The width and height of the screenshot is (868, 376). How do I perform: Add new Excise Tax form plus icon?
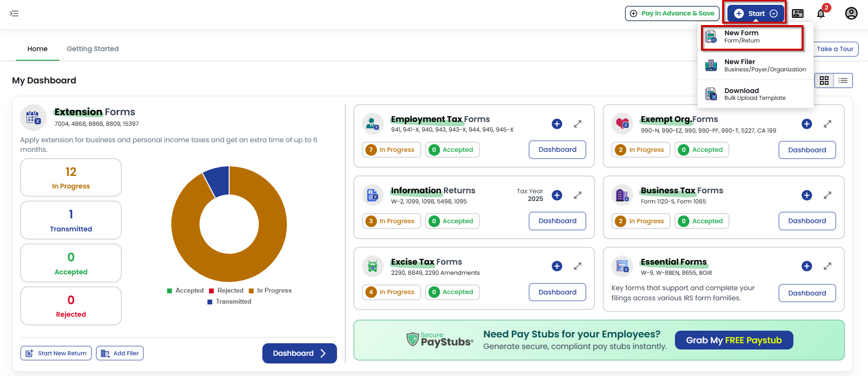click(557, 266)
